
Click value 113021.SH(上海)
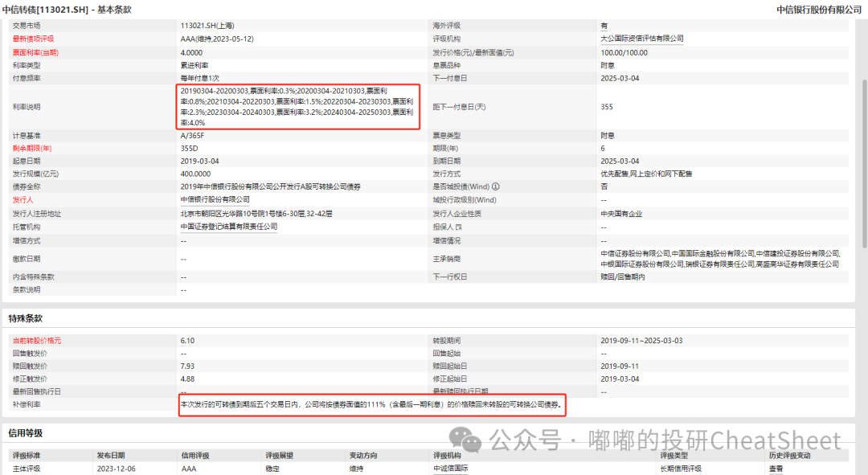(x=207, y=26)
